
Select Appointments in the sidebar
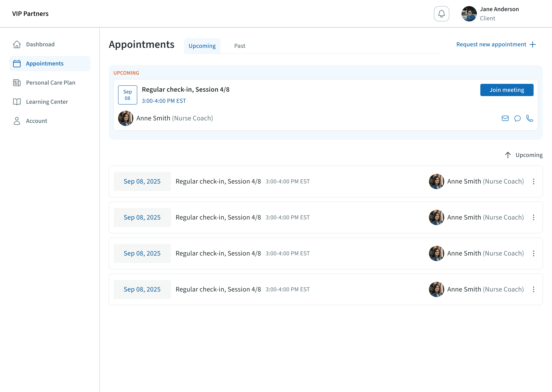click(45, 63)
